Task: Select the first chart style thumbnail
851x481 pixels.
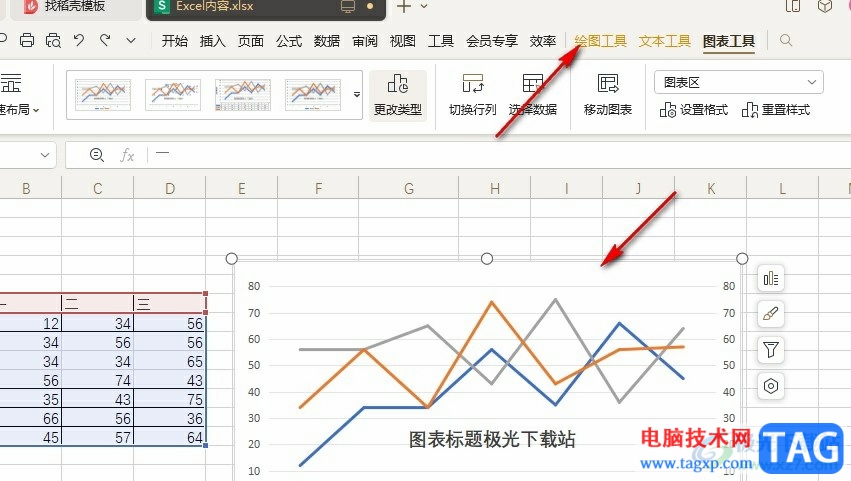Action: point(103,95)
